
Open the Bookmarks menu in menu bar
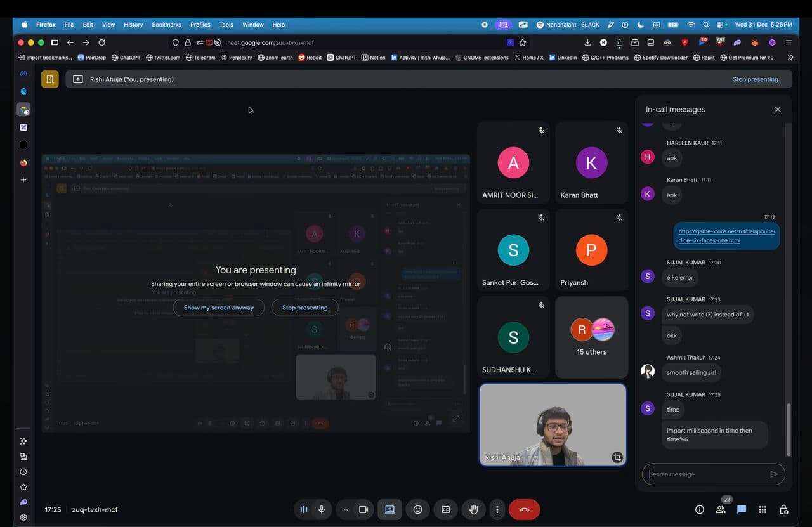pos(167,25)
